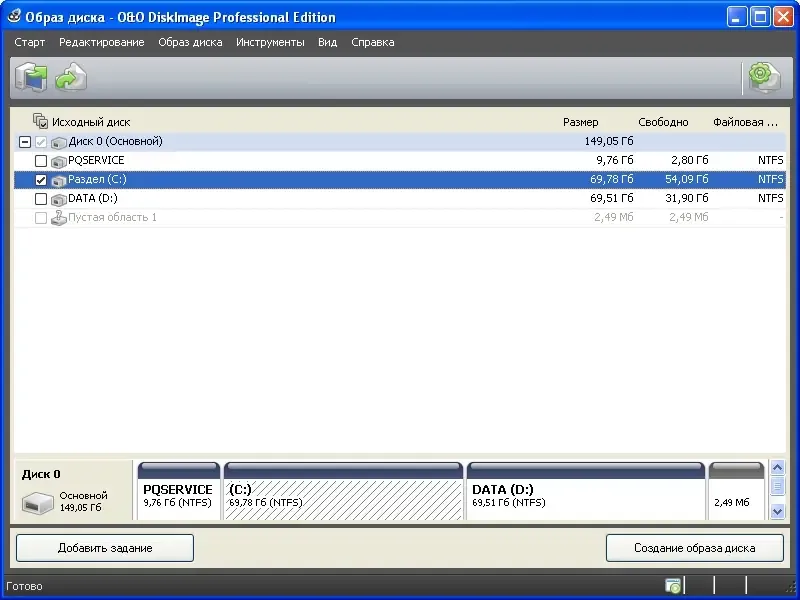Open the Старт menu

(30, 42)
